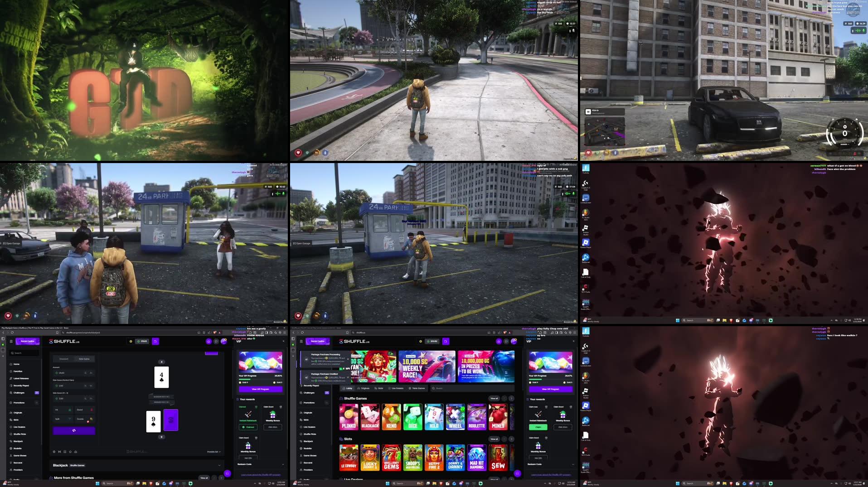Click the View VIP Program button

coord(260,389)
